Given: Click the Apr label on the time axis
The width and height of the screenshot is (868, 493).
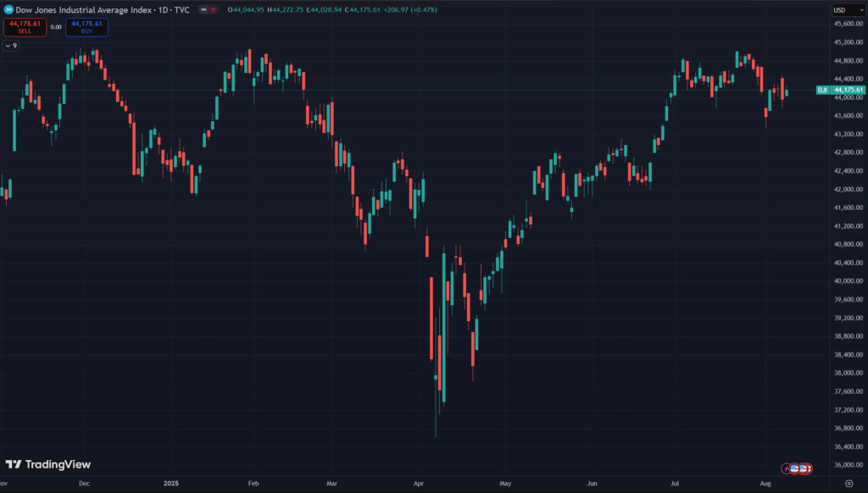Looking at the screenshot, I should click(x=419, y=484).
